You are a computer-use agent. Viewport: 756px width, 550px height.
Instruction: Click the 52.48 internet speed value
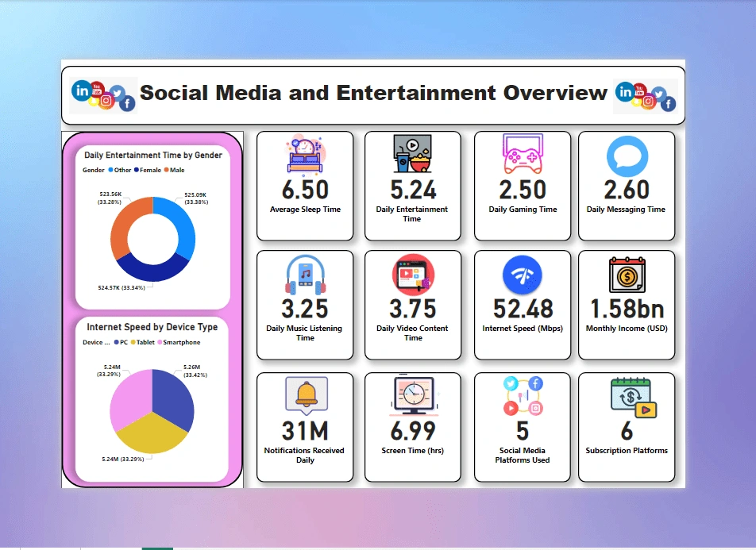pyautogui.click(x=523, y=309)
